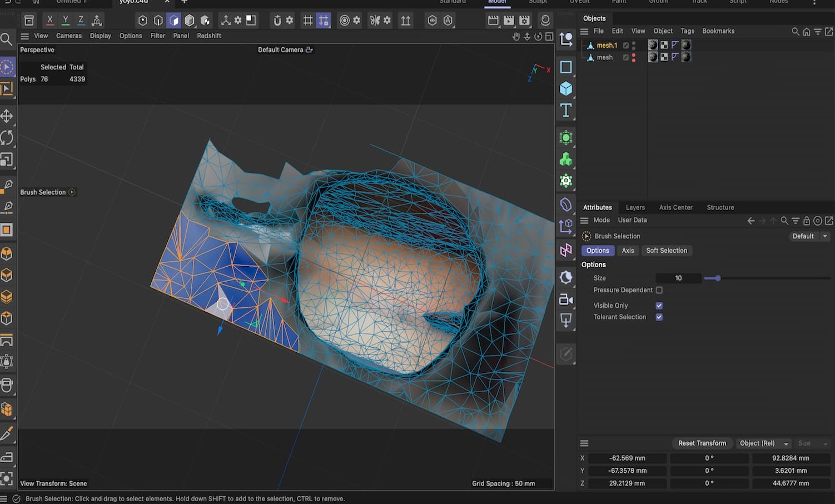Viewport: 835px width, 504px height.
Task: Click the Reset Transform button
Action: [x=702, y=443]
